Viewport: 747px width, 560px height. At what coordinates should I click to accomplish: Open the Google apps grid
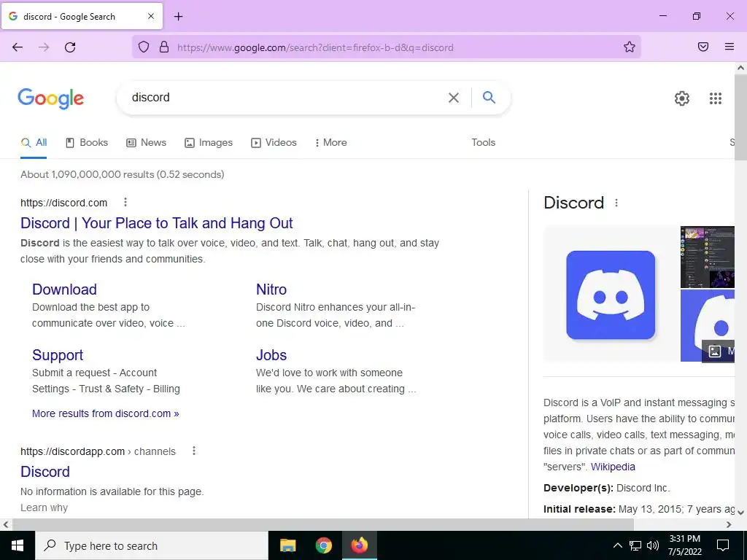click(x=715, y=98)
